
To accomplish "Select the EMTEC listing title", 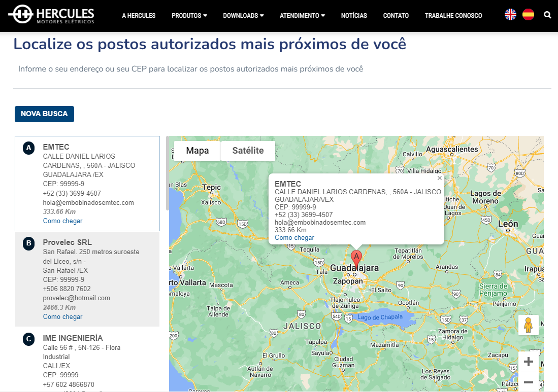I will 56,147.
